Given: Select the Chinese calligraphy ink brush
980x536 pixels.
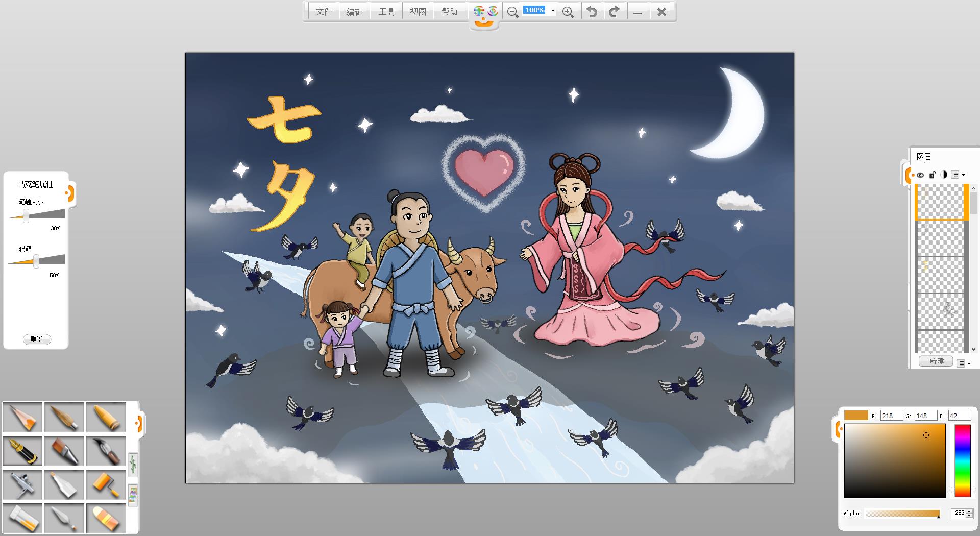Looking at the screenshot, I should pyautogui.click(x=106, y=450).
